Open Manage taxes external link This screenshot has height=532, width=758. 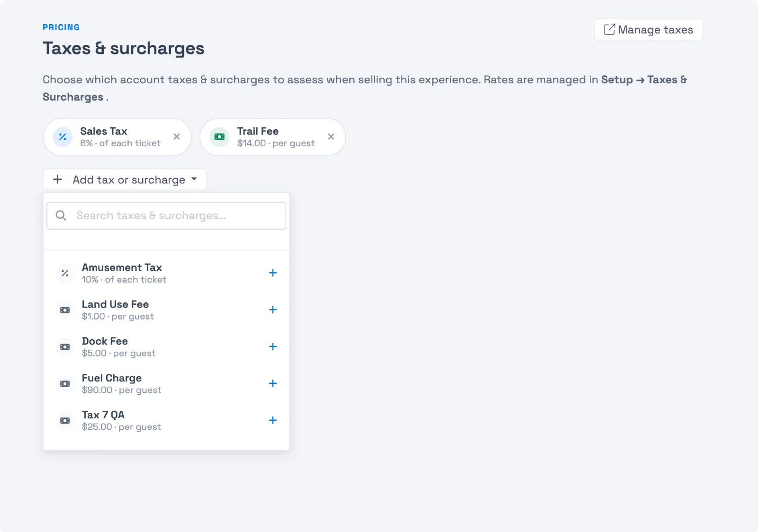click(x=649, y=30)
